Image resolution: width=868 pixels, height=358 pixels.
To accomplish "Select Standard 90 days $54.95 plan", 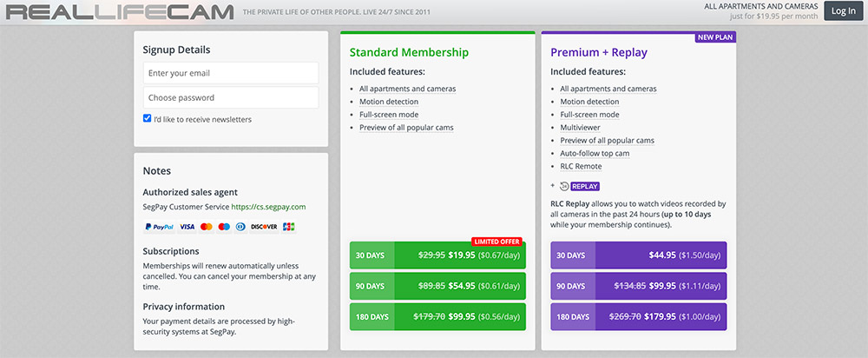I will tap(437, 286).
